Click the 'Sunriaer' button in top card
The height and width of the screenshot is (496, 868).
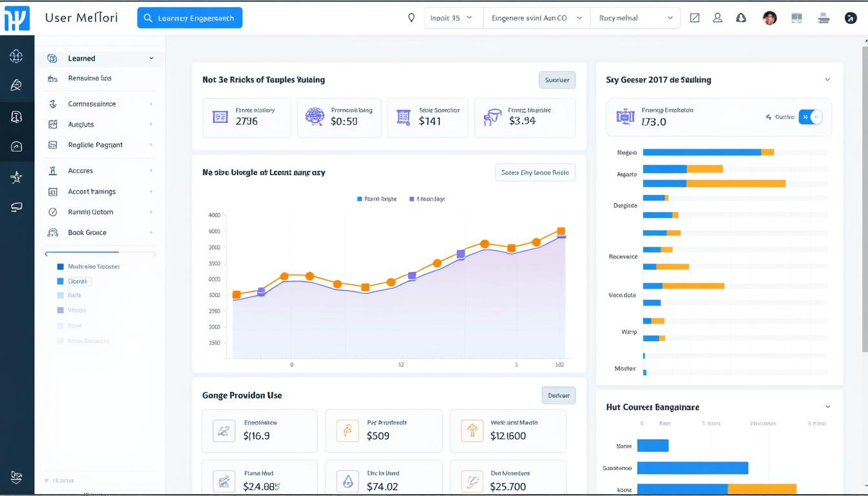click(557, 80)
